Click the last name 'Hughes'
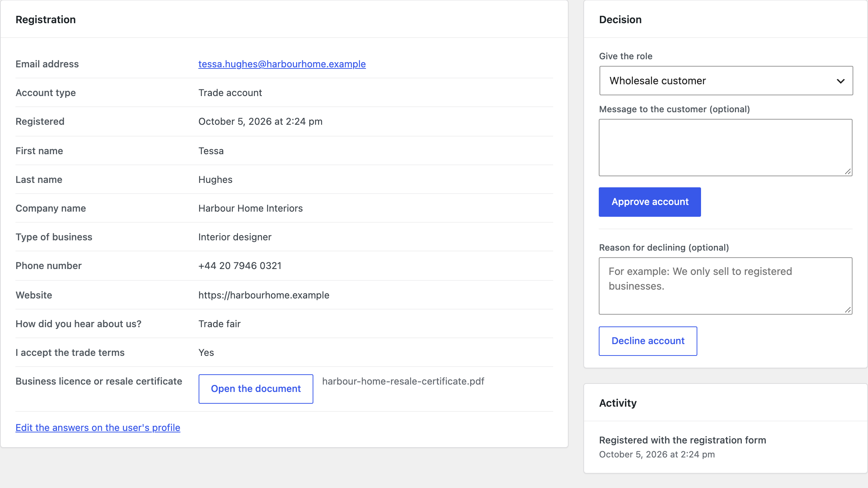Viewport: 868px width, 488px height. point(215,180)
